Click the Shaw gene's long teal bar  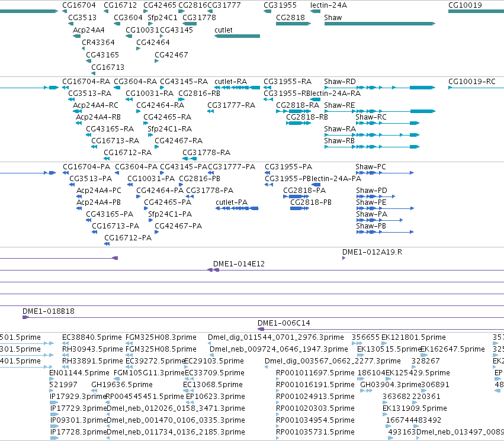point(380,24)
